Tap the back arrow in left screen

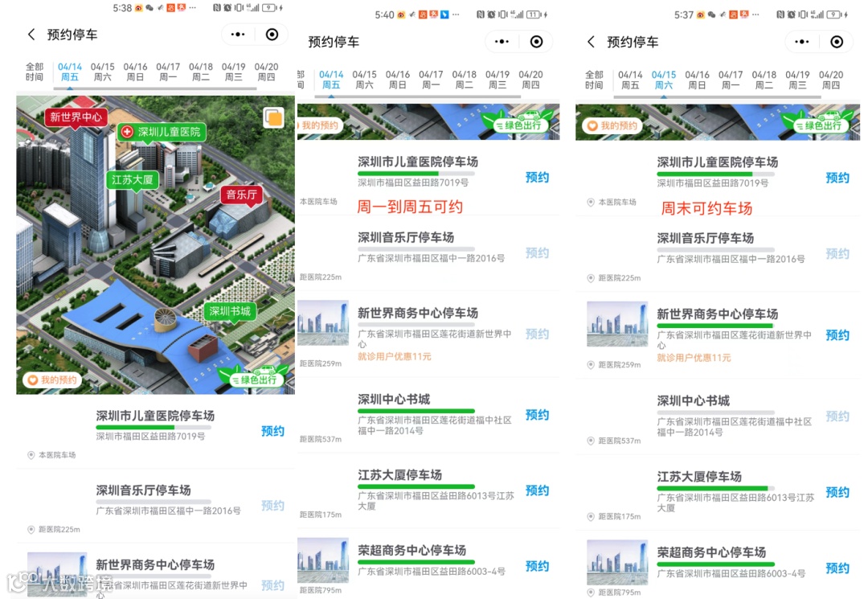(x=31, y=35)
